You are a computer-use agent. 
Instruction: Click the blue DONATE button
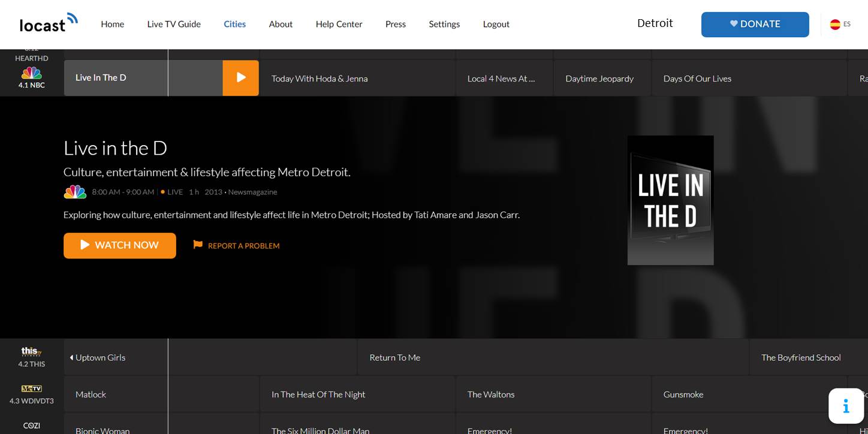click(755, 24)
